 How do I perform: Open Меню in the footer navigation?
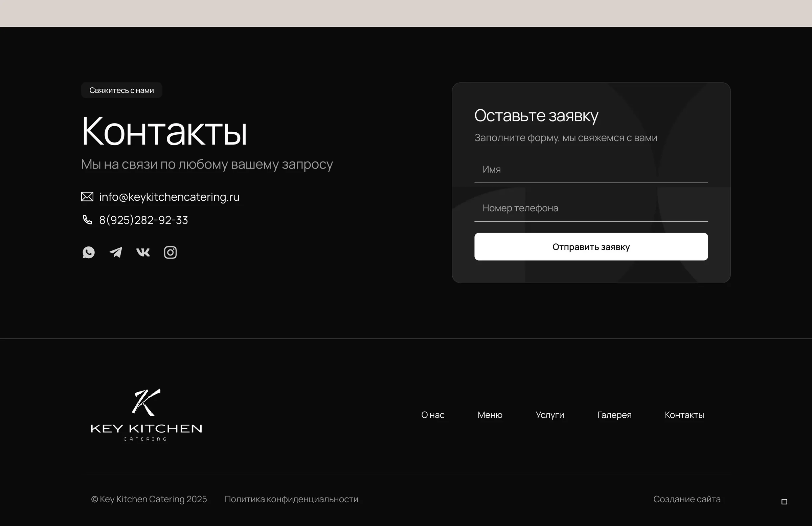[490, 415]
